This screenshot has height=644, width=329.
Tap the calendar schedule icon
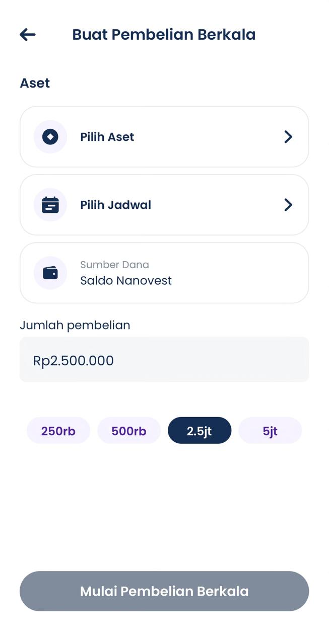click(50, 205)
